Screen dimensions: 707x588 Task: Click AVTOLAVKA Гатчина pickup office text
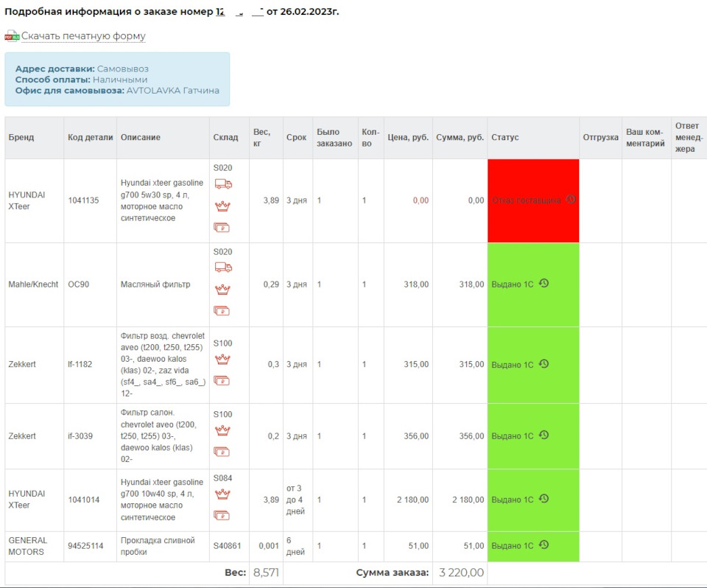[172, 91]
